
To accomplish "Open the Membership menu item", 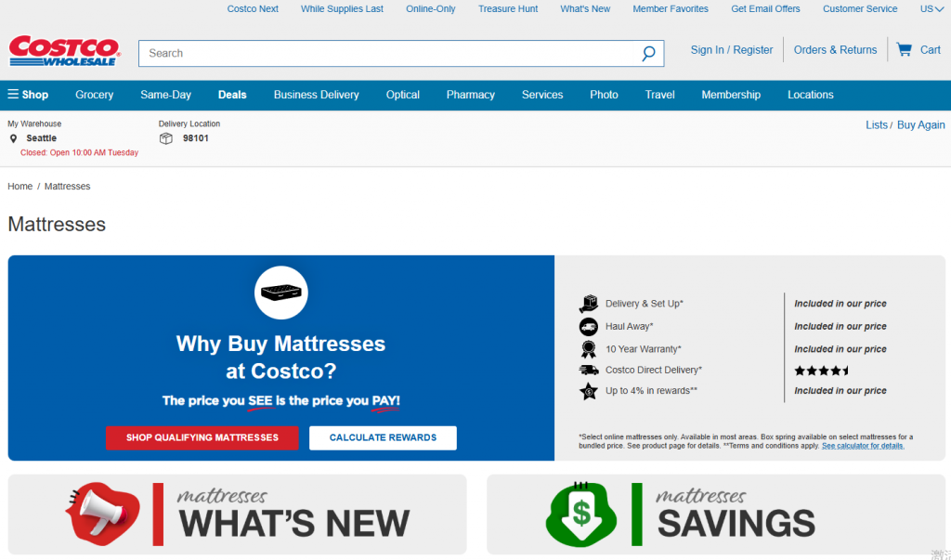I will tap(731, 95).
